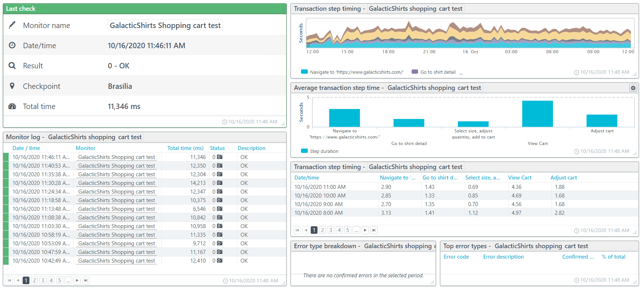Open screenshot camera icon for 11:46:11 log entry

point(219,157)
